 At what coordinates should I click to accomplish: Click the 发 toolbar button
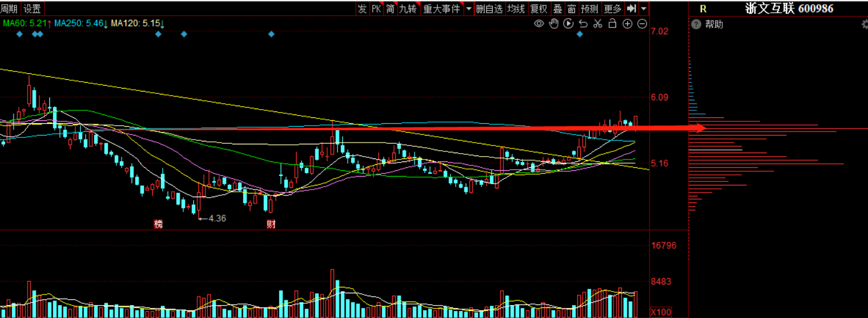362,8
